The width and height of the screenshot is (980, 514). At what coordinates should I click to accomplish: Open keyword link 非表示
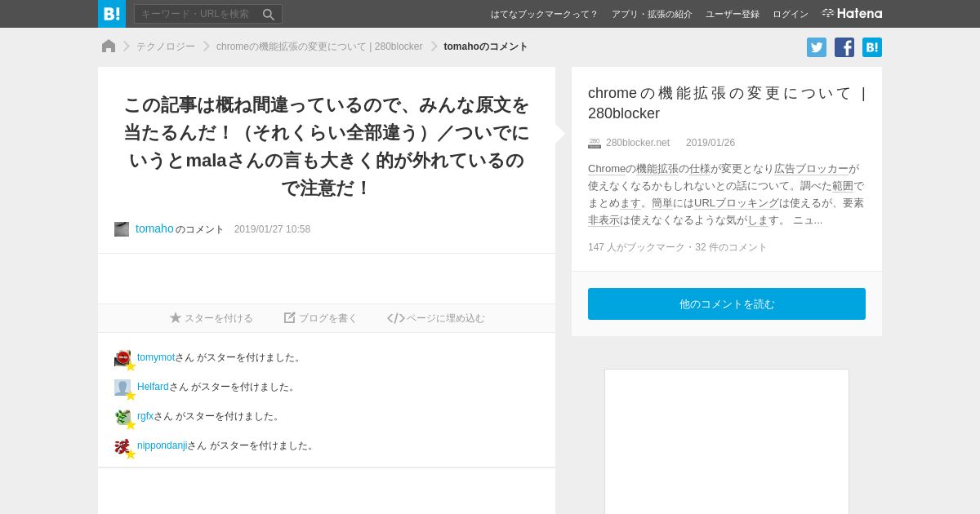click(604, 220)
